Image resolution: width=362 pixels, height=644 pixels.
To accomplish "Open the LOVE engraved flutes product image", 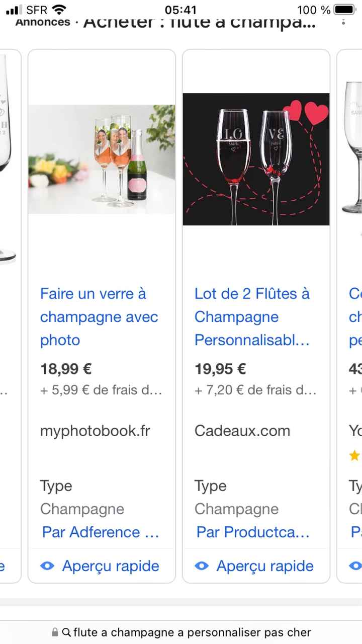I will (256, 159).
